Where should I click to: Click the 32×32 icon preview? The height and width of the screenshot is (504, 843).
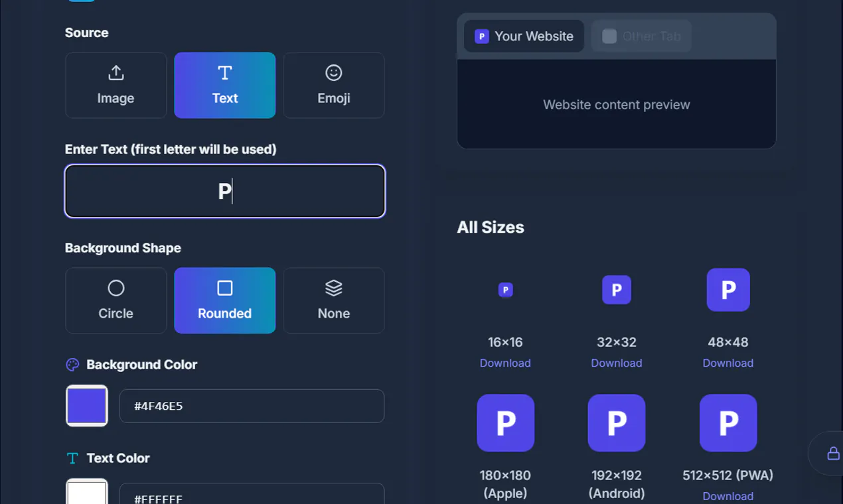pos(617,290)
